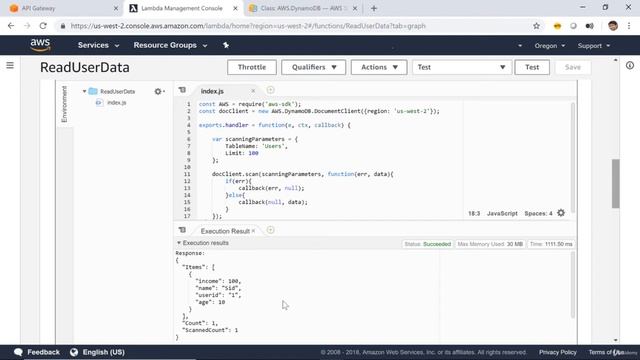Click the Spaces: 4 indentation setting
Image resolution: width=640 pixels, height=360 pixels.
tap(538, 213)
